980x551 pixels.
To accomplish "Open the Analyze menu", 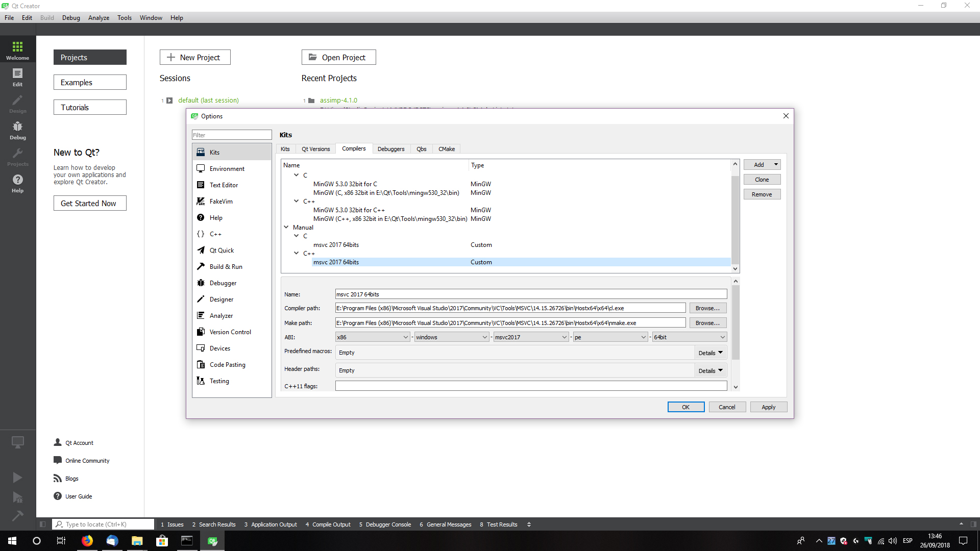I will coord(99,17).
